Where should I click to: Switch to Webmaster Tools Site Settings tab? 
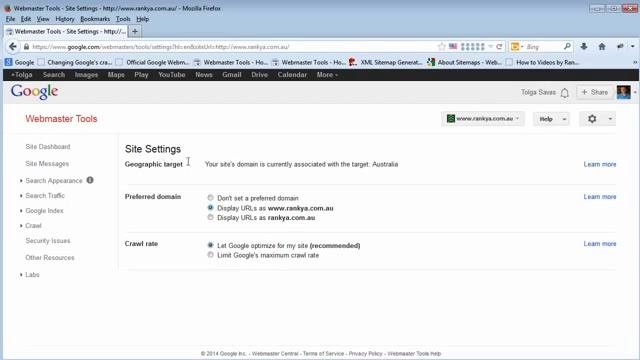click(x=66, y=31)
